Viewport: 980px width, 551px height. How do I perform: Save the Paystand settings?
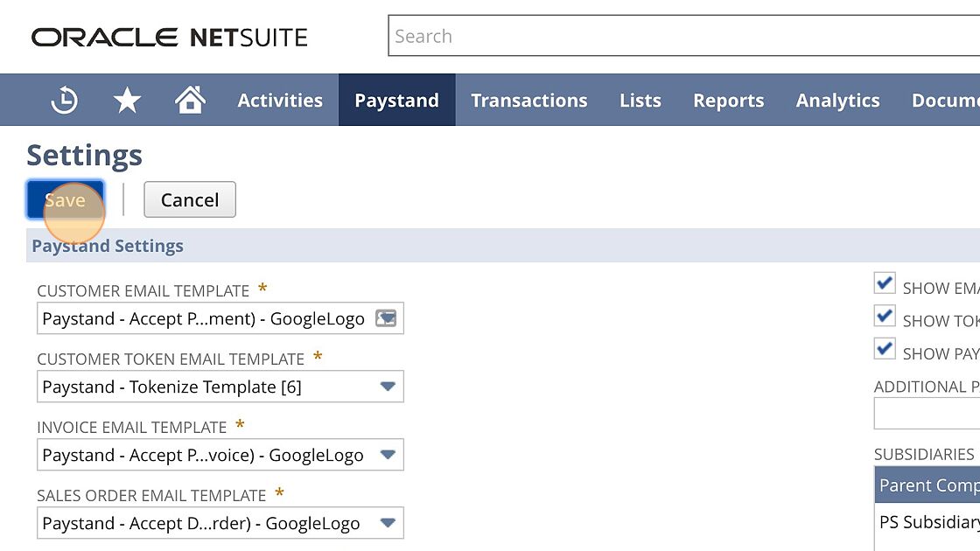tap(65, 200)
